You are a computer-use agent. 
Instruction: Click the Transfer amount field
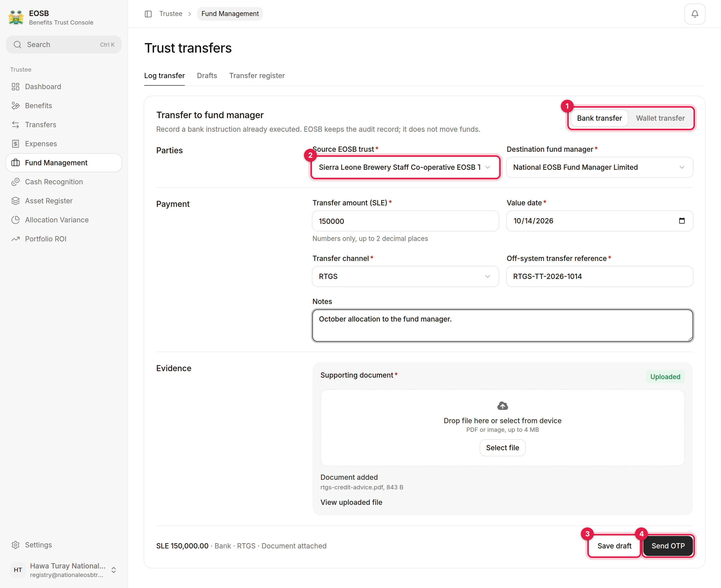405,221
